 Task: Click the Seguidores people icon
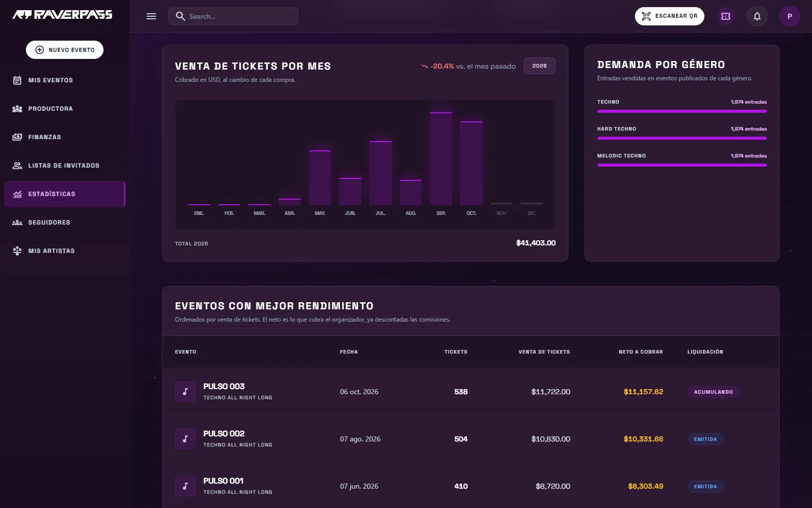pos(17,223)
